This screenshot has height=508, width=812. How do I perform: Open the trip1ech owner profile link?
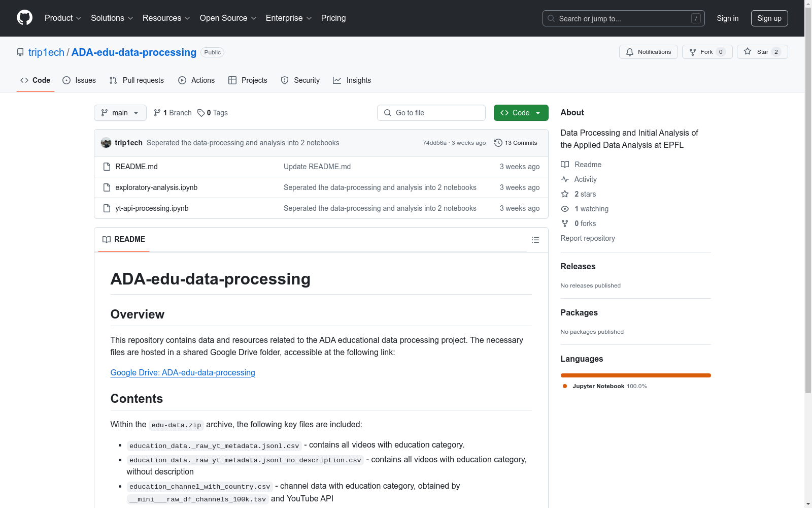click(46, 52)
